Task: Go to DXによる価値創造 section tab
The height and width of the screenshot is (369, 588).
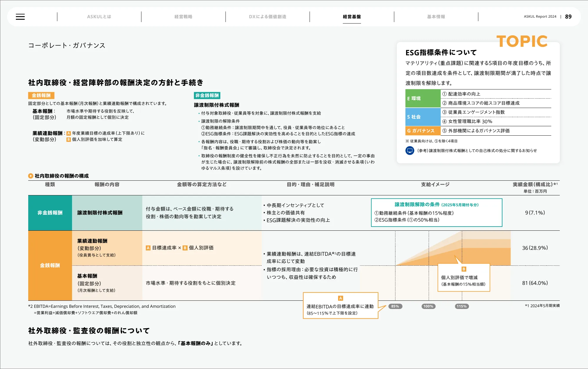Action: coord(268,17)
